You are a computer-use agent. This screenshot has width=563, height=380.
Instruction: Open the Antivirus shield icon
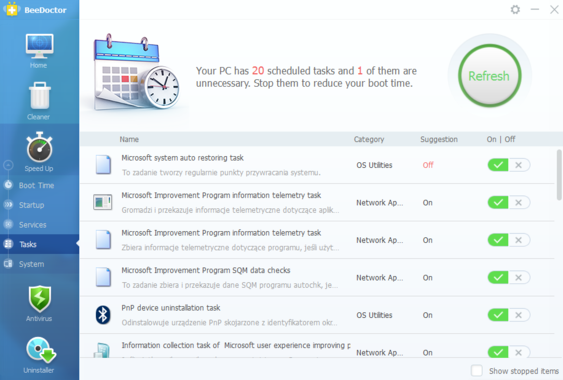coord(39,298)
